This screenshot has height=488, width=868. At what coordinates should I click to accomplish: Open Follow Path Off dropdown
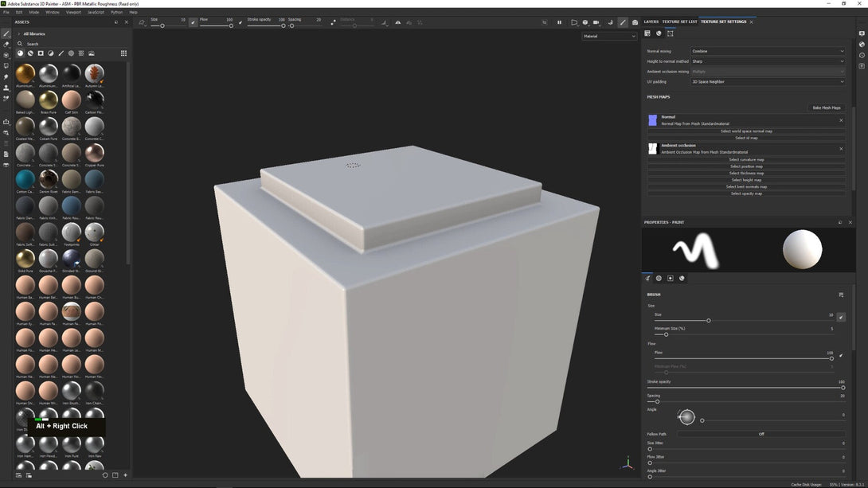pyautogui.click(x=761, y=434)
